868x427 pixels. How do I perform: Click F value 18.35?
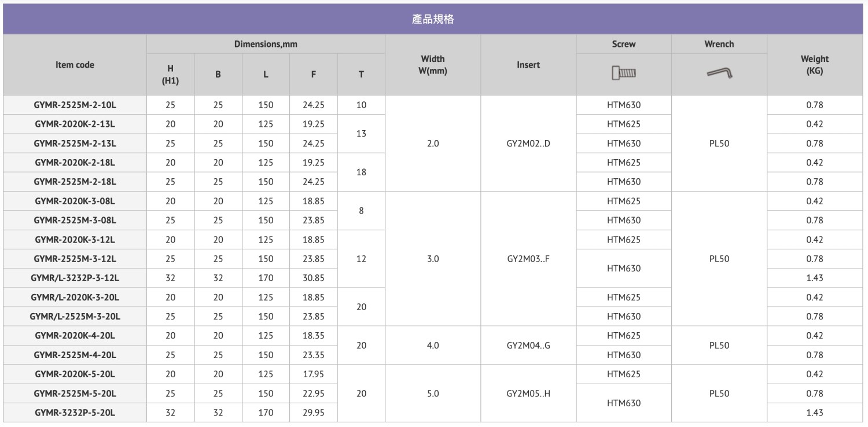[314, 336]
